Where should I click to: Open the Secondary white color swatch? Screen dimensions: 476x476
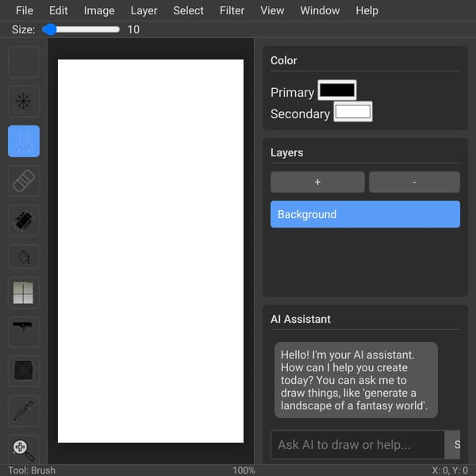pyautogui.click(x=353, y=111)
